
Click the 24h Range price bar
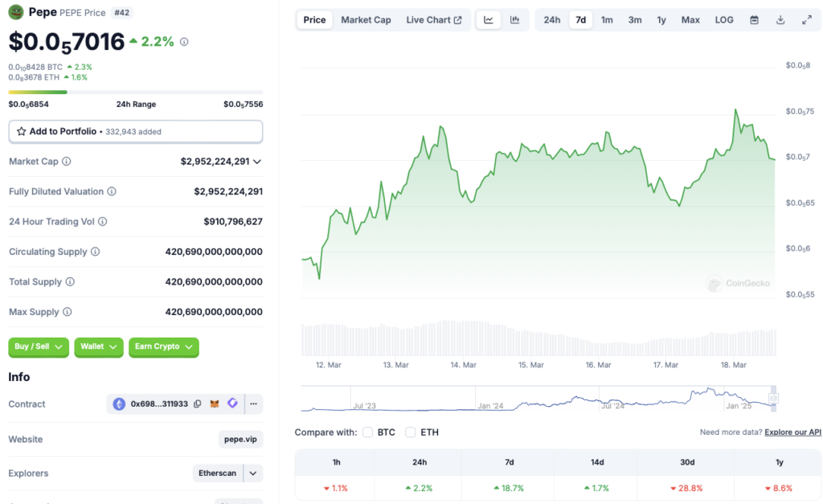tap(135, 92)
